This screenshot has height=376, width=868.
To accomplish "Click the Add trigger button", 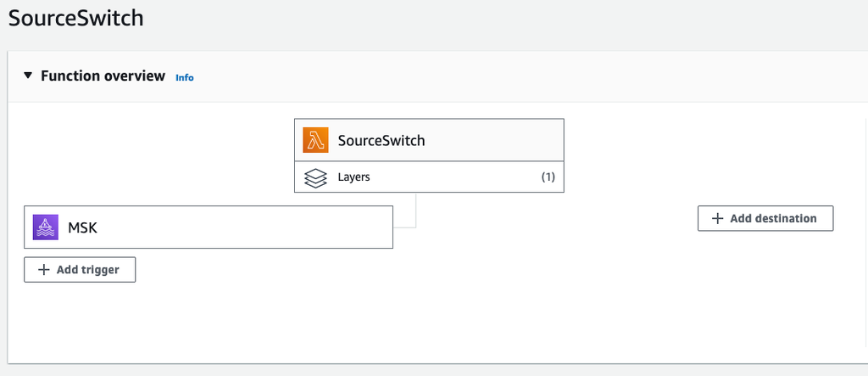I will (80, 270).
